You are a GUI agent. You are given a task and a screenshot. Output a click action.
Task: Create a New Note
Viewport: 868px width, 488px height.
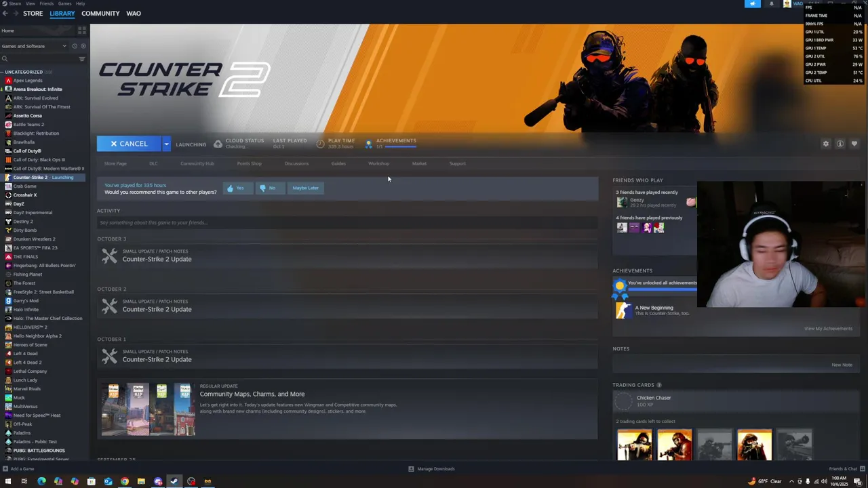(842, 365)
